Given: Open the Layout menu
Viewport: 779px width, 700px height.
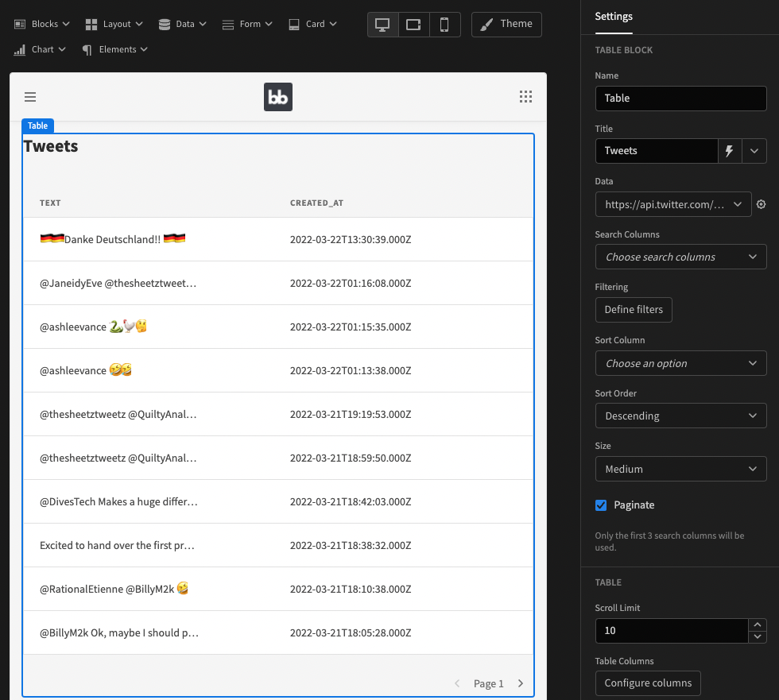Looking at the screenshot, I should pos(114,24).
